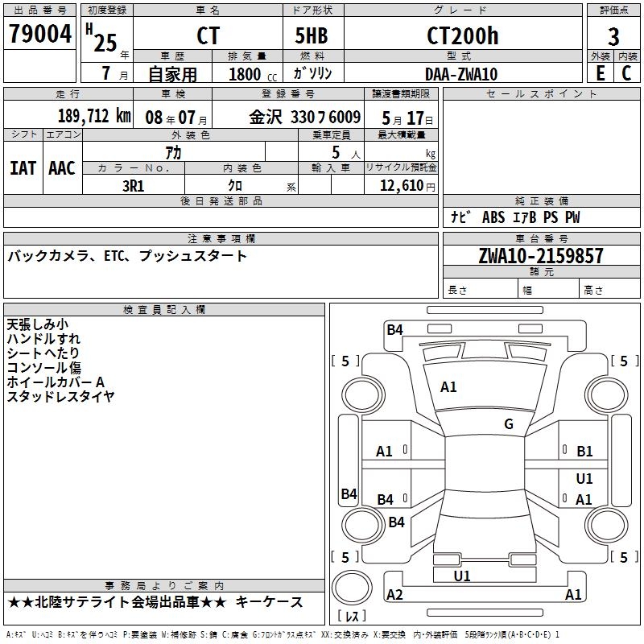
Task: Click the overall score 3
Action: (613, 37)
